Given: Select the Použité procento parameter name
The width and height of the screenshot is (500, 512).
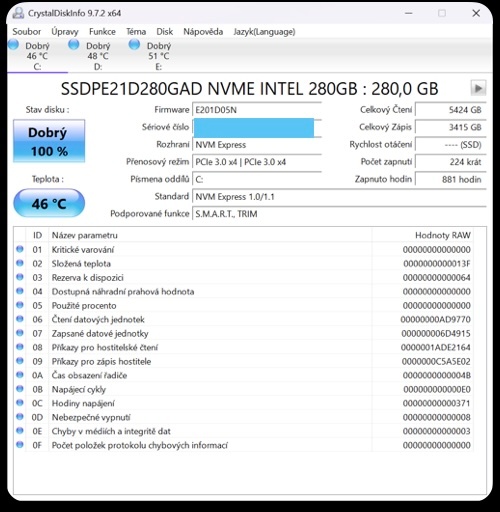Looking at the screenshot, I should [x=84, y=306].
